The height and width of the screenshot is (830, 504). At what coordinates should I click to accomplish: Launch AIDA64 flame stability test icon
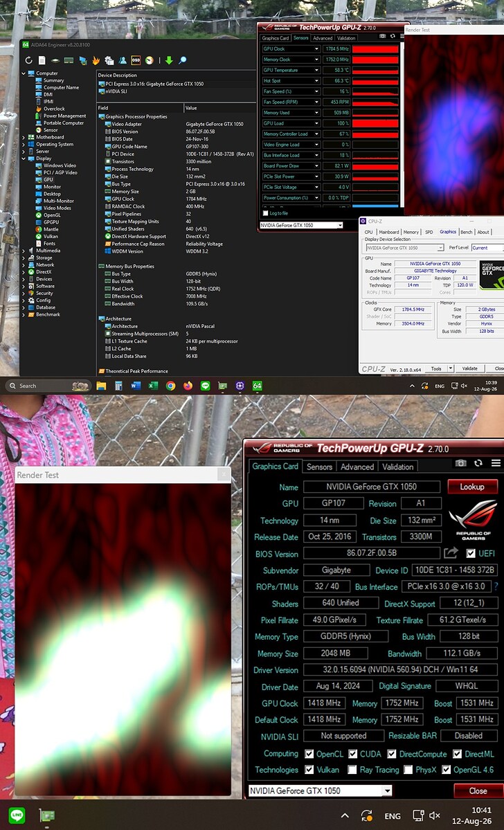click(96, 60)
